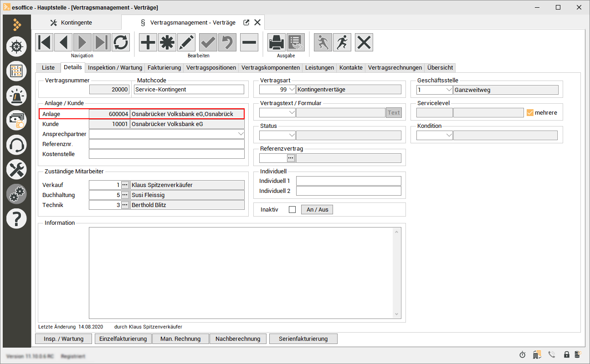590x364 pixels.
Task: Click into the Information text area
Action: [245, 273]
